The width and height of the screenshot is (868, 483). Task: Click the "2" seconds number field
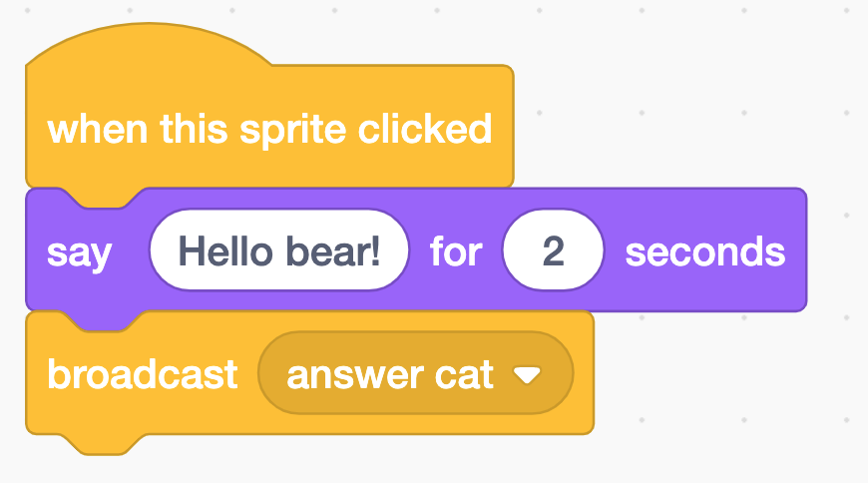553,250
